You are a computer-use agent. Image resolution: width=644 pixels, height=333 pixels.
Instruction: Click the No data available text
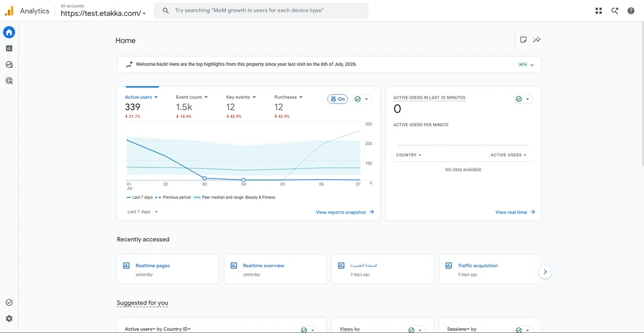(x=463, y=169)
